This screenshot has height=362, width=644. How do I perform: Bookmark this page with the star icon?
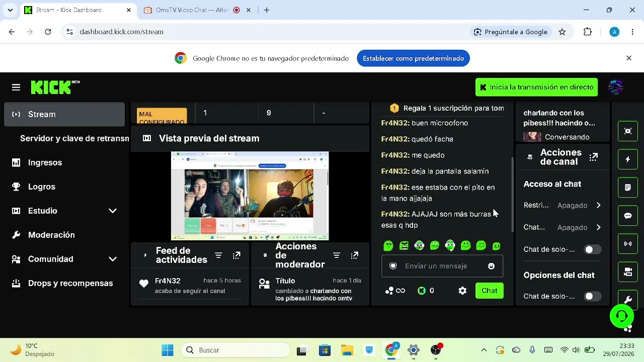tap(562, 32)
